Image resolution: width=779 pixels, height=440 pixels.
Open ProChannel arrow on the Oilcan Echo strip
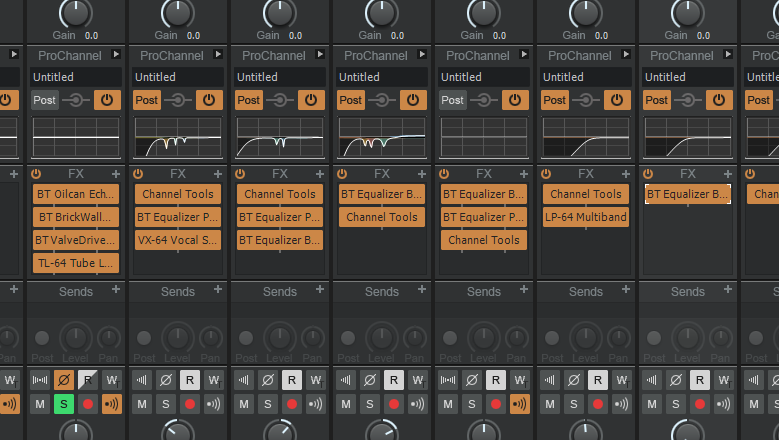(x=116, y=55)
